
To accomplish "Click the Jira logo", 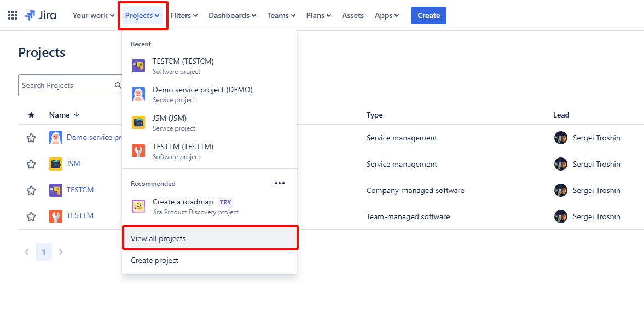I will tap(40, 15).
